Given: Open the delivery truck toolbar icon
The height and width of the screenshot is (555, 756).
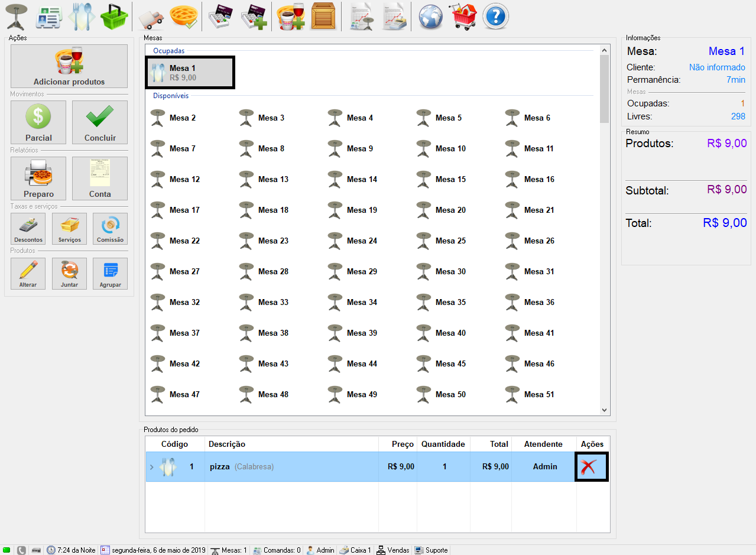Looking at the screenshot, I should [151, 17].
